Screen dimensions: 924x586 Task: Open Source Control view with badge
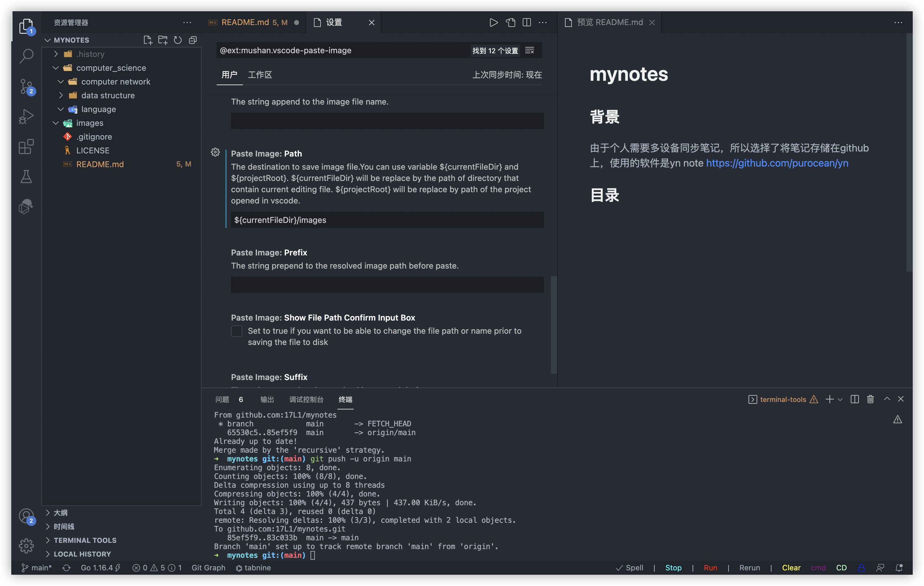pyautogui.click(x=26, y=86)
